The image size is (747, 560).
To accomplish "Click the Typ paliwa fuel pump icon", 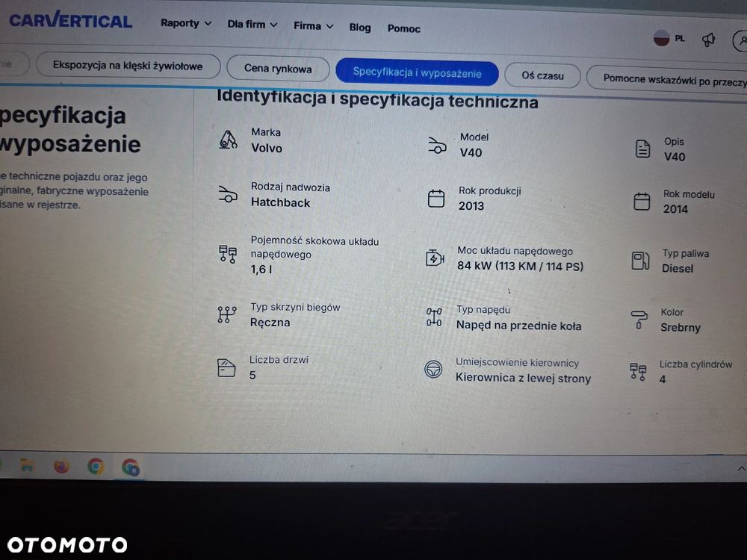I will (x=640, y=261).
